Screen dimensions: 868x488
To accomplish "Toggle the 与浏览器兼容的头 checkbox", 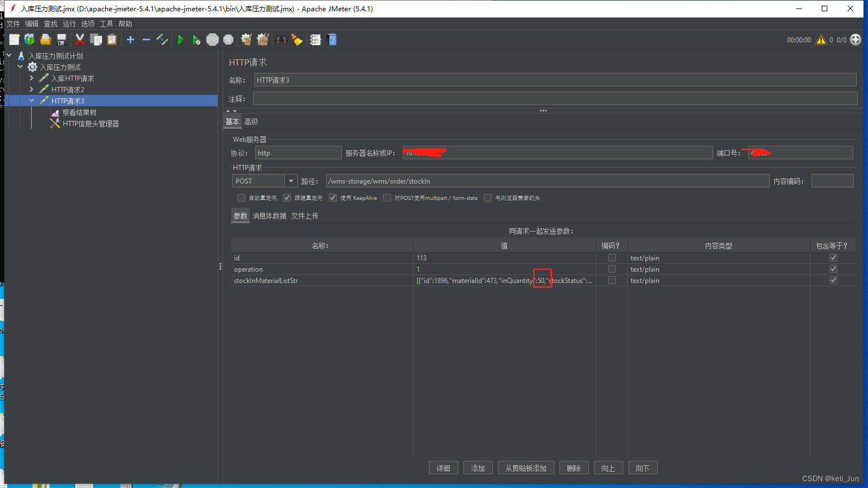I will point(488,198).
